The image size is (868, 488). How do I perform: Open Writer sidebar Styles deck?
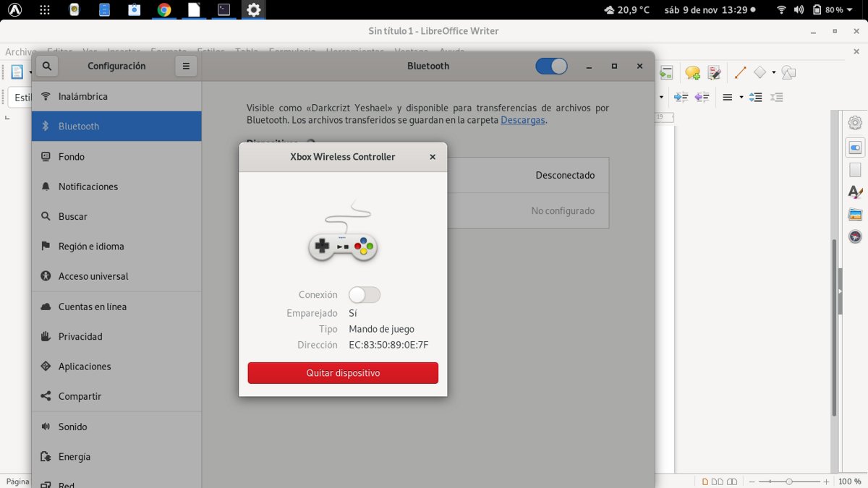tap(855, 192)
